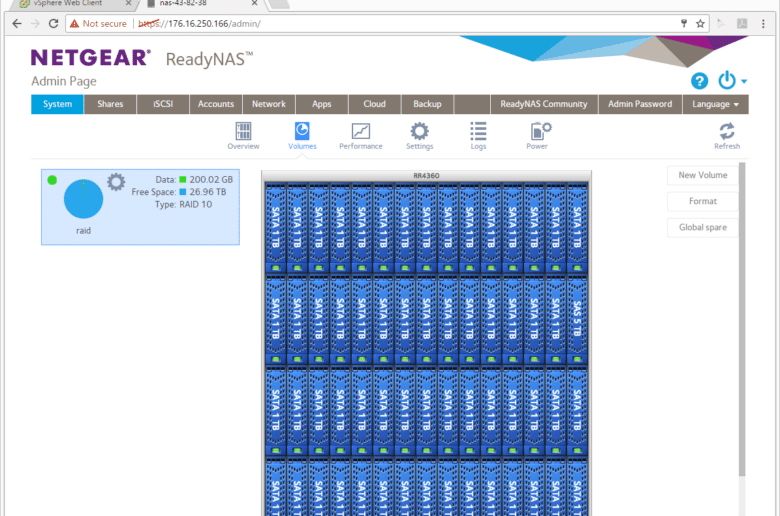Click the saved password key icon
Screen dimensions: 780x516
684,23
